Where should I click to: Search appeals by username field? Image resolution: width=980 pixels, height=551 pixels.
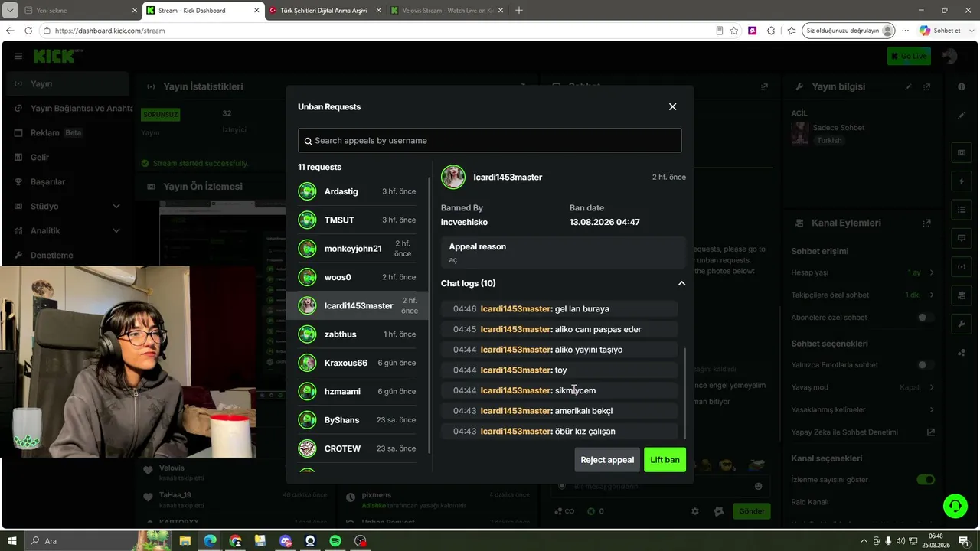[489, 141]
